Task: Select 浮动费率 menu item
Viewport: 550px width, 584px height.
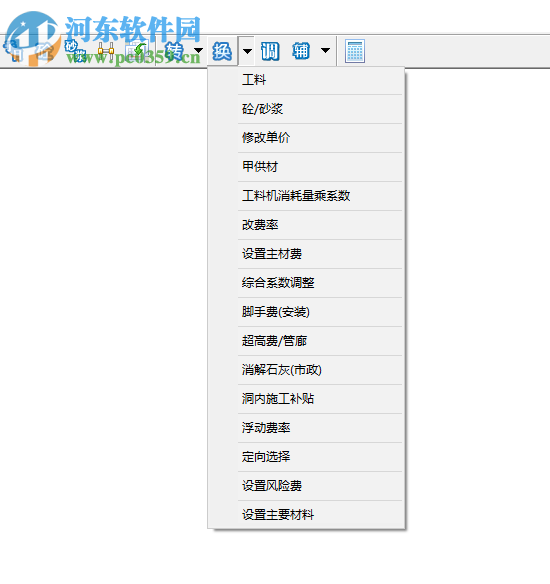Action: (x=306, y=428)
